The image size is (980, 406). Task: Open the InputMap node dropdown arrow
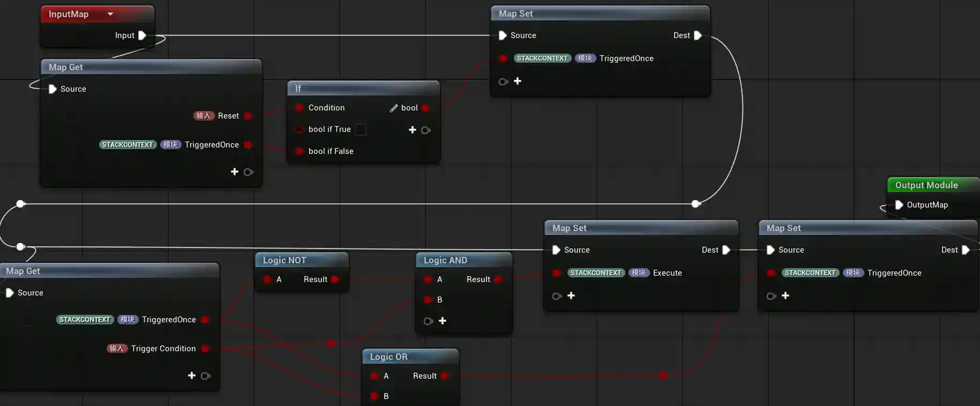110,14
